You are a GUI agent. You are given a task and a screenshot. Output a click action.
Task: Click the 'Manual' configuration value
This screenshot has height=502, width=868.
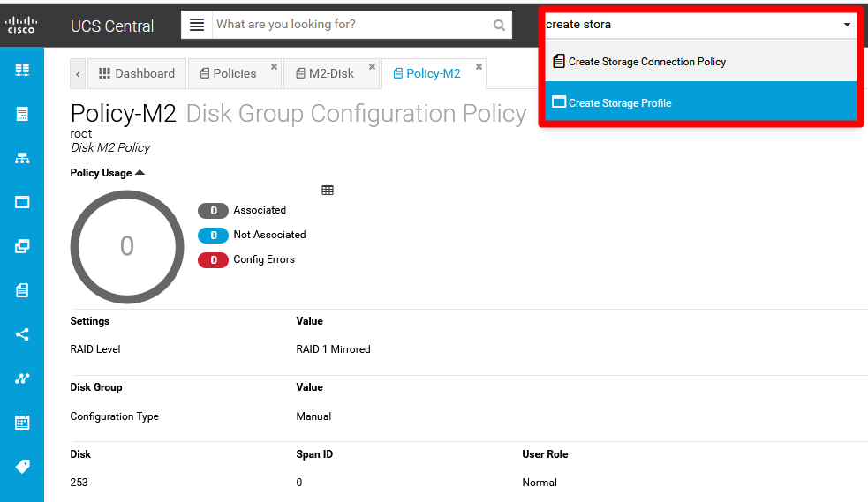point(313,416)
